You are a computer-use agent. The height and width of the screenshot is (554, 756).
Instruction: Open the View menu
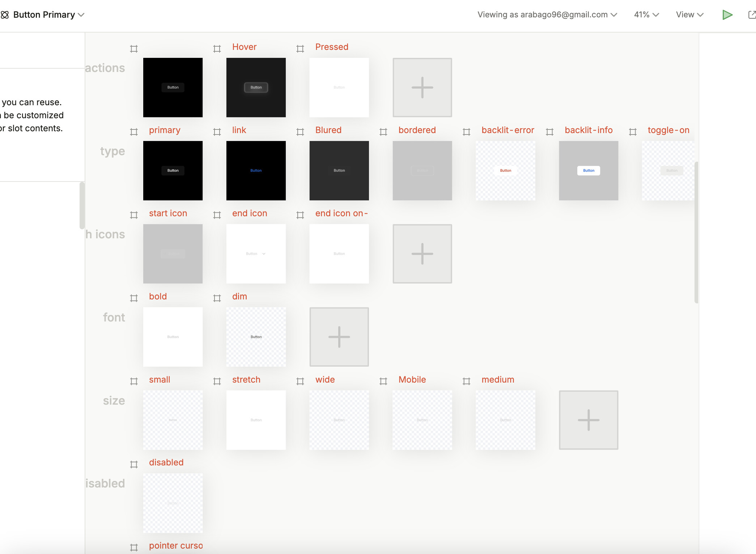[x=689, y=15]
